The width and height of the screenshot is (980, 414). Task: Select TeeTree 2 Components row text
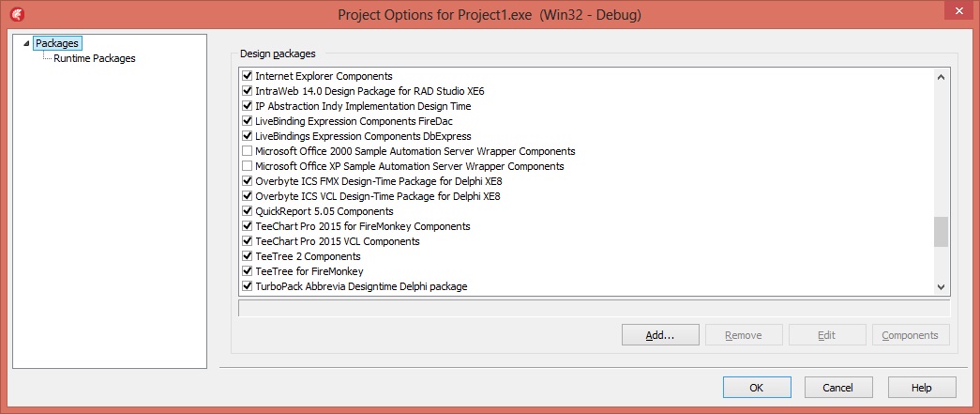tap(309, 256)
